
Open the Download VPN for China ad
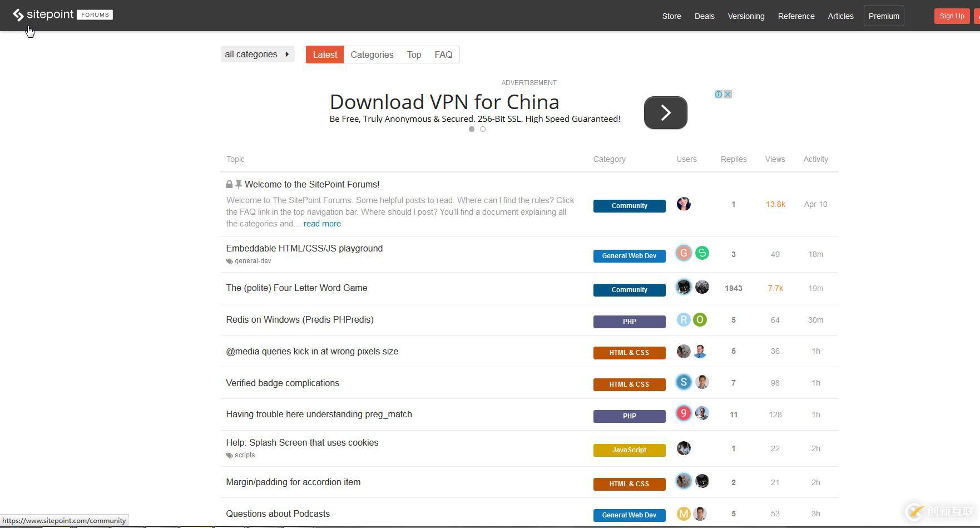444,102
